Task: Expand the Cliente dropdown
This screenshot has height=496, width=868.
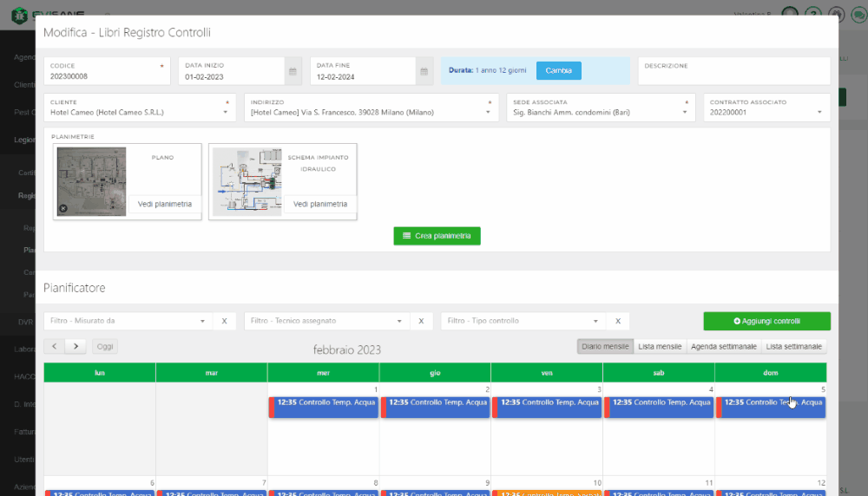Action: [x=226, y=112]
